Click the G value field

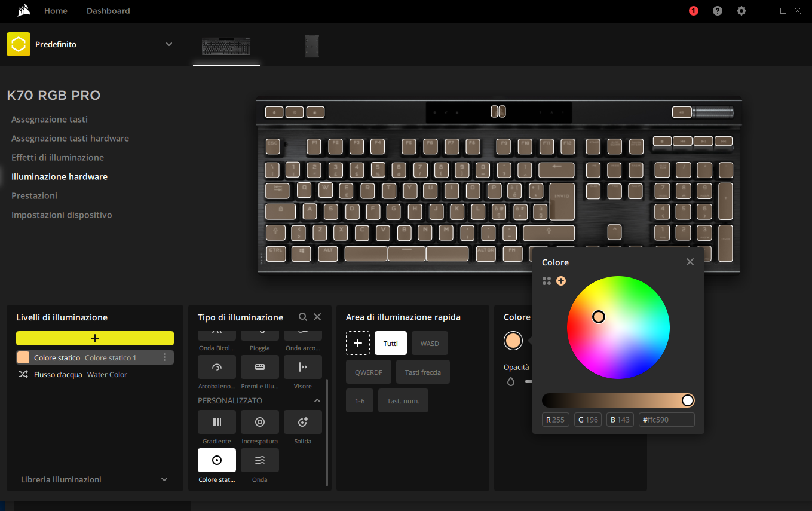(588, 420)
